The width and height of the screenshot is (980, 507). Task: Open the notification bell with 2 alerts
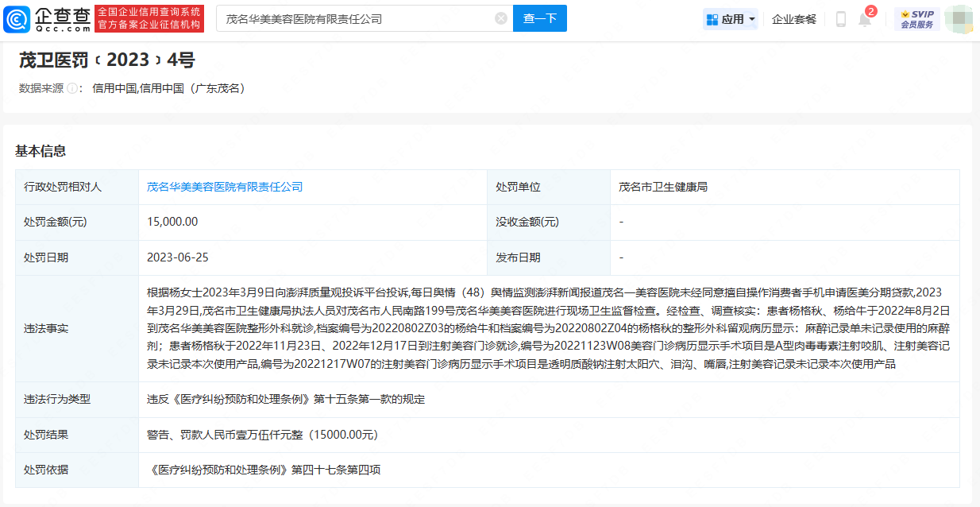[x=865, y=19]
